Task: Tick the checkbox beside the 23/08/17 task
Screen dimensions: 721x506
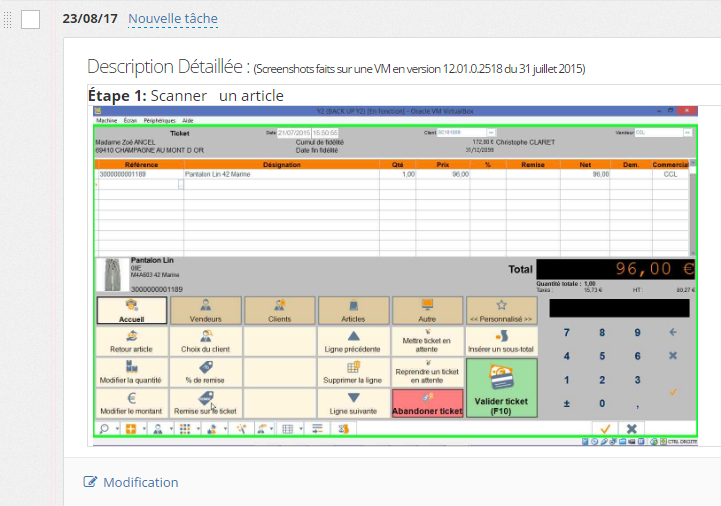Action: pyautogui.click(x=30, y=19)
